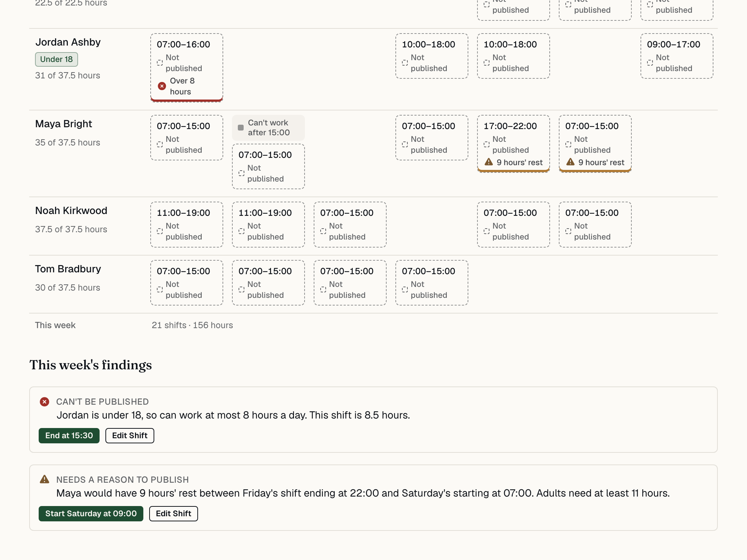Click the warning triangle beside 'Needs a reason to publish'

click(x=44, y=479)
